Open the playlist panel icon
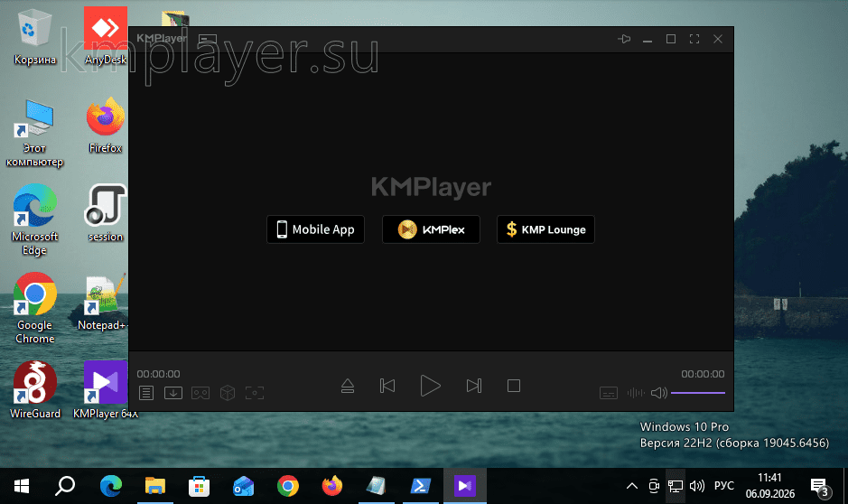The image size is (848, 504). [x=146, y=393]
